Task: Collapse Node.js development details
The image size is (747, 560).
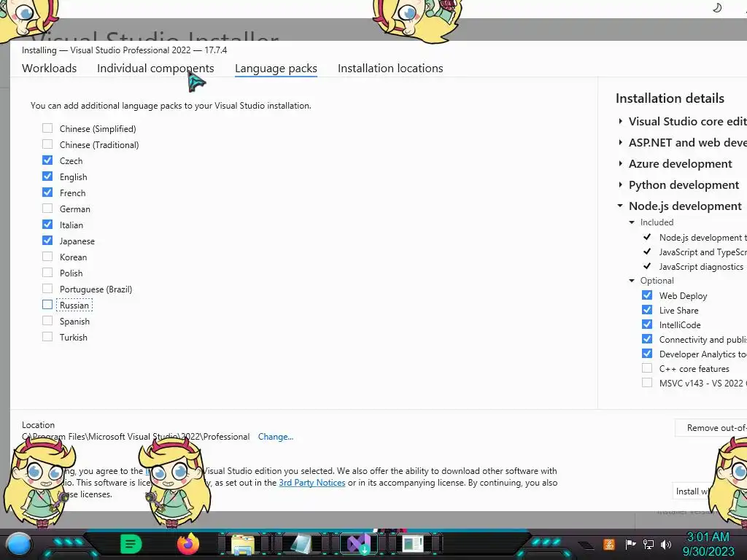Action: pos(620,206)
